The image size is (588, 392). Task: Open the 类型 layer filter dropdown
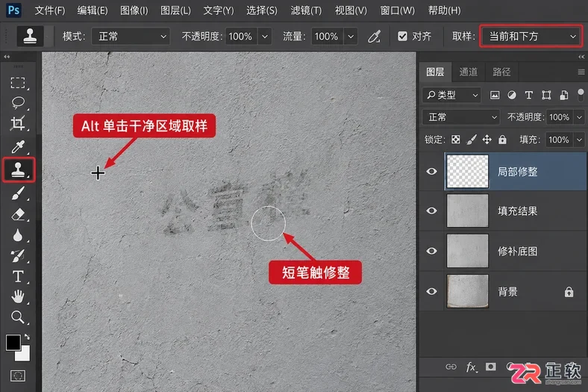[452, 96]
